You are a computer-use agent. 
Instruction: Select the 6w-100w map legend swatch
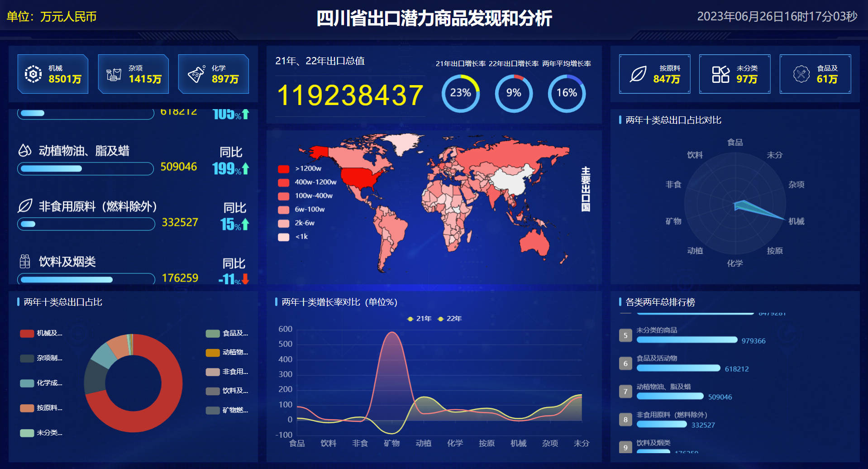(x=284, y=210)
